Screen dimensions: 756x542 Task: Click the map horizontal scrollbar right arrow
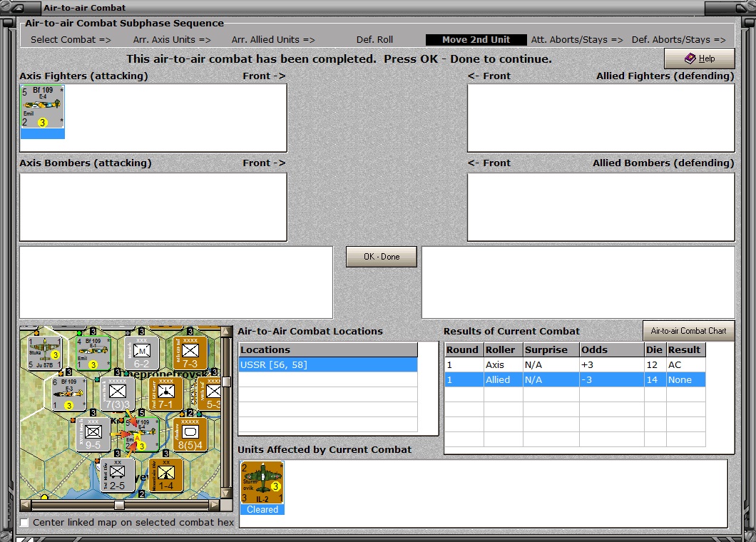pos(215,505)
